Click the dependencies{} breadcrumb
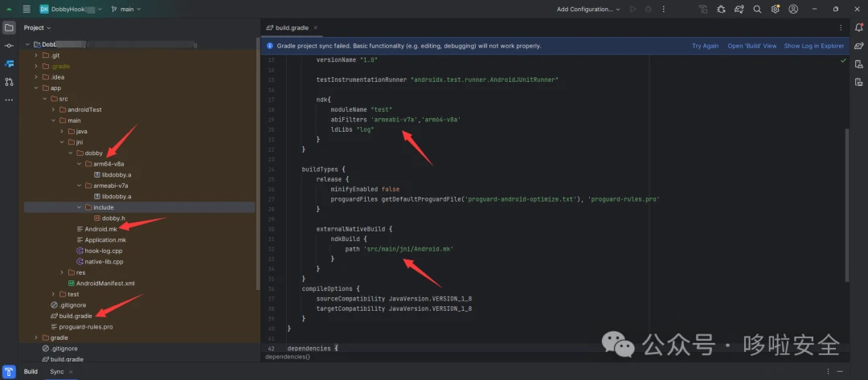Screen dimensions: 868x380 (287, 357)
